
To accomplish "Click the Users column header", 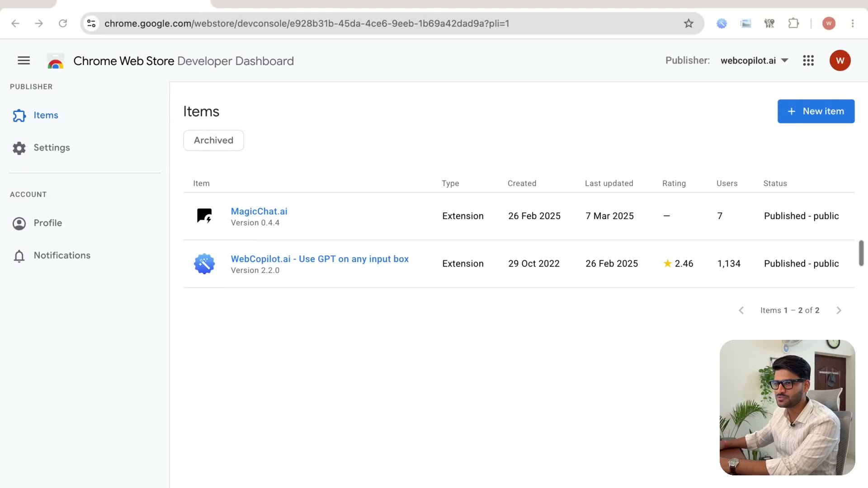I will [727, 183].
